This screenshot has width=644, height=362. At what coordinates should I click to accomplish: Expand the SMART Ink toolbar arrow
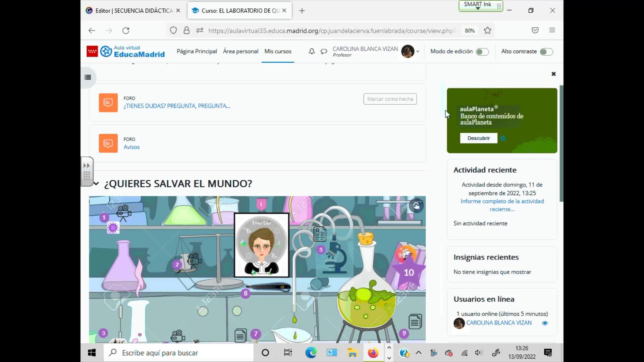[x=478, y=8]
